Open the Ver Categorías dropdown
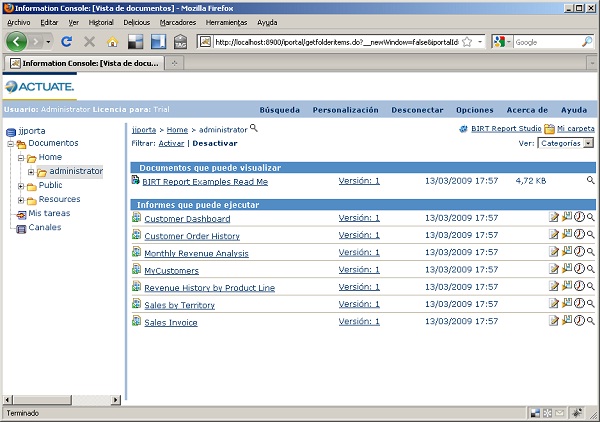This screenshot has height=422, width=600. pos(589,143)
